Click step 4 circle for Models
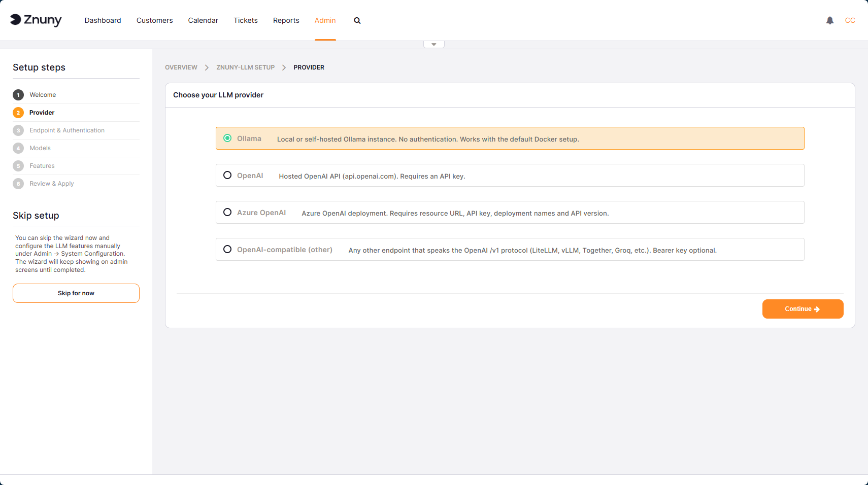This screenshot has height=485, width=868. [18, 148]
